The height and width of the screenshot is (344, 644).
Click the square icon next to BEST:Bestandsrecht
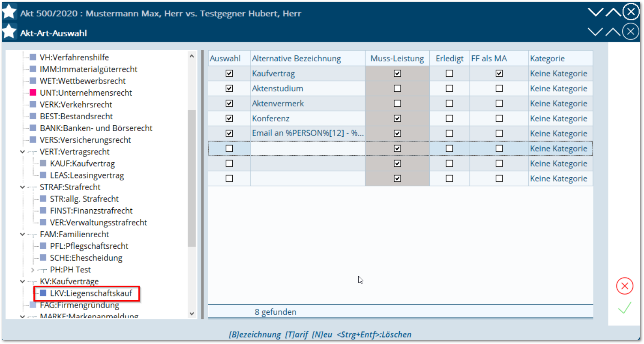pyautogui.click(x=33, y=116)
